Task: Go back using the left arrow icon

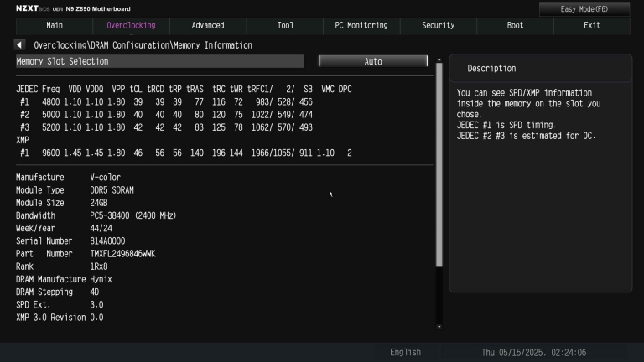Action: 19,44
